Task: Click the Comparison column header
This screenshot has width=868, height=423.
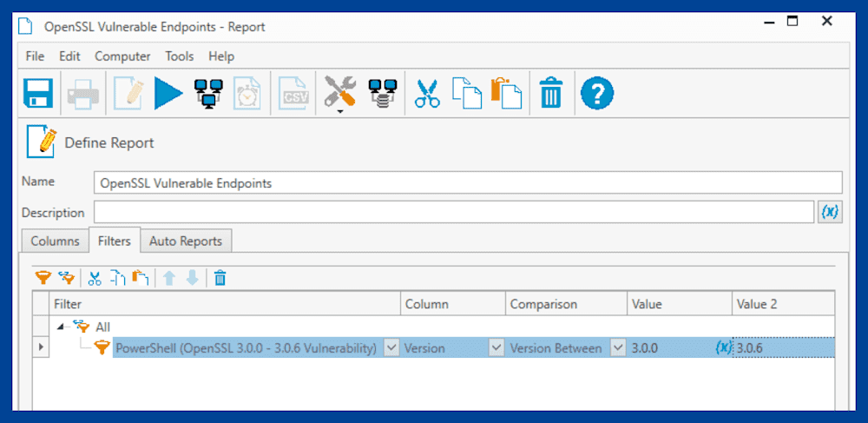Action: pos(566,304)
